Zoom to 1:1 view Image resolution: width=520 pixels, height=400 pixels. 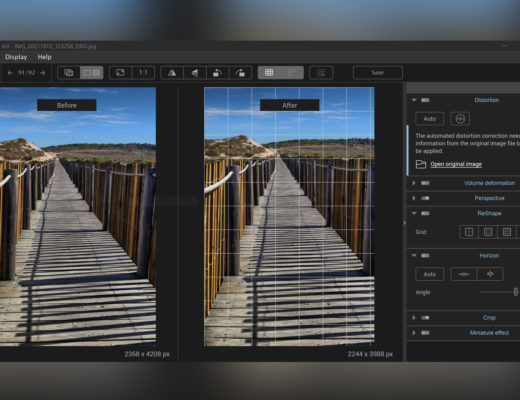(x=143, y=73)
